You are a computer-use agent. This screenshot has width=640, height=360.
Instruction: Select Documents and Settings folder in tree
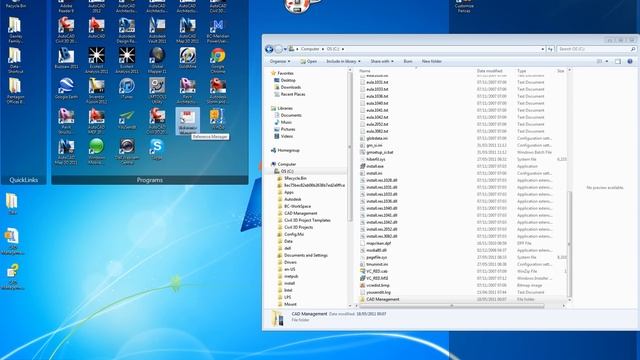point(302,255)
